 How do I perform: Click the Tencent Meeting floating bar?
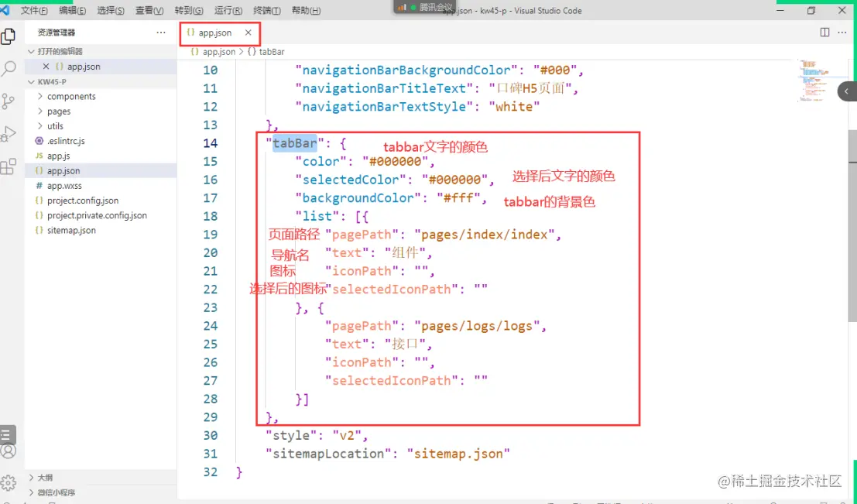coord(427,6)
